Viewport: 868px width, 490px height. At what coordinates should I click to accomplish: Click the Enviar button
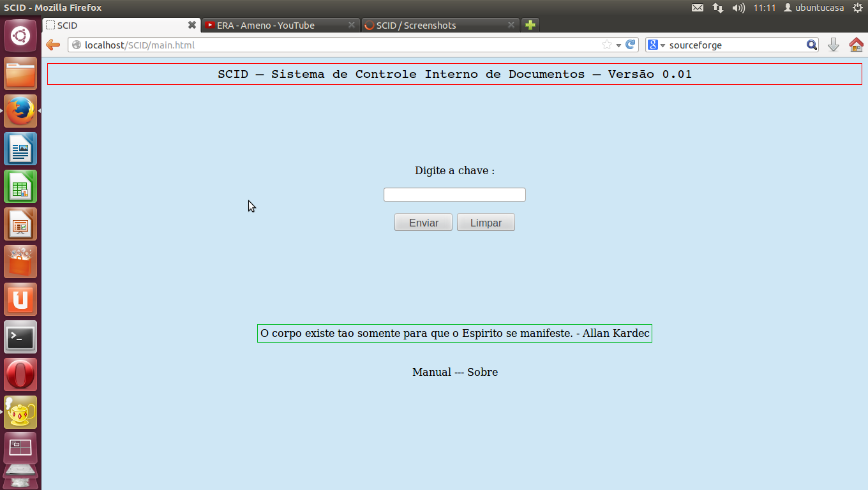pos(423,222)
